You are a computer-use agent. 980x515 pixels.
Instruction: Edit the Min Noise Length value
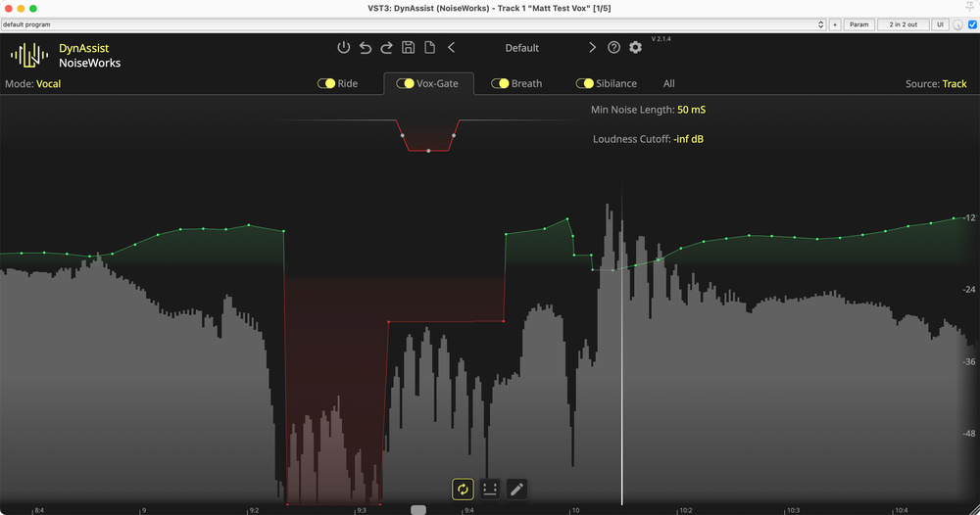click(691, 110)
